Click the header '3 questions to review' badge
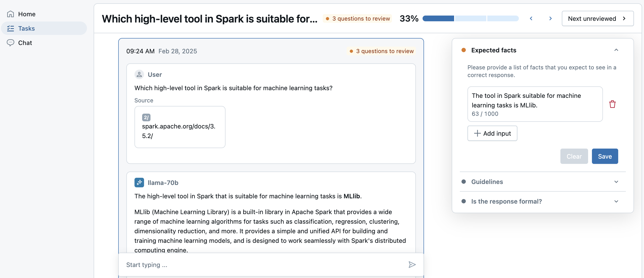 click(358, 18)
